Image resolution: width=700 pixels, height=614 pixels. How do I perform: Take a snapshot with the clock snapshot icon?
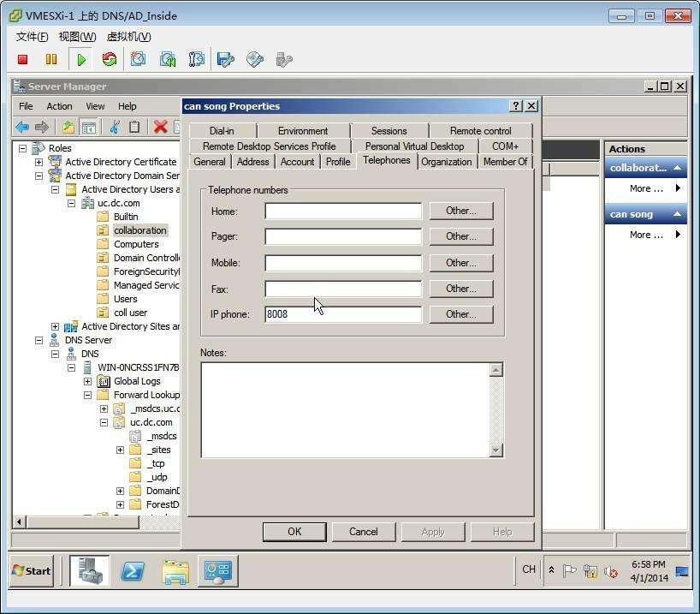click(138, 59)
